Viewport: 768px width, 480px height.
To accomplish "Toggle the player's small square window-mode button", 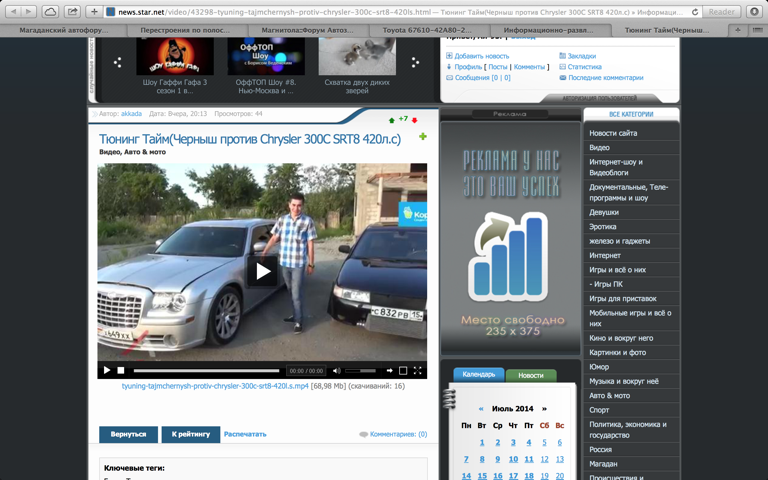I will pos(403,371).
